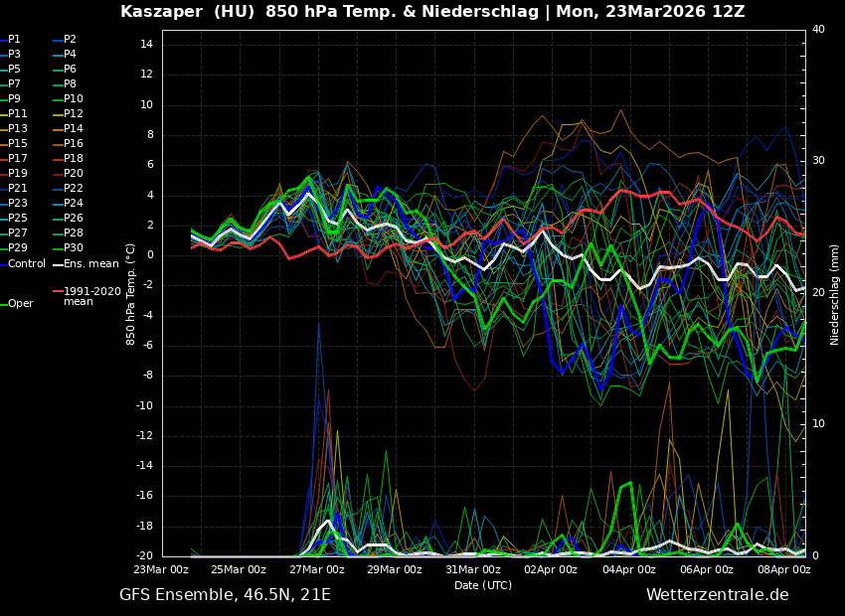This screenshot has width=845, height=616.
Task: Click the 04Apr 00z date tick label
Action: tap(629, 570)
